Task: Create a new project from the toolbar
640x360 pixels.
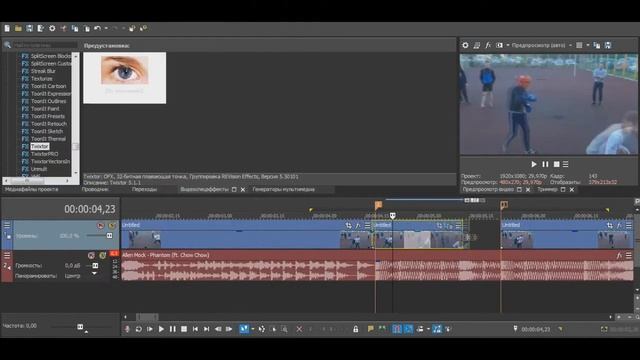Action: point(7,28)
